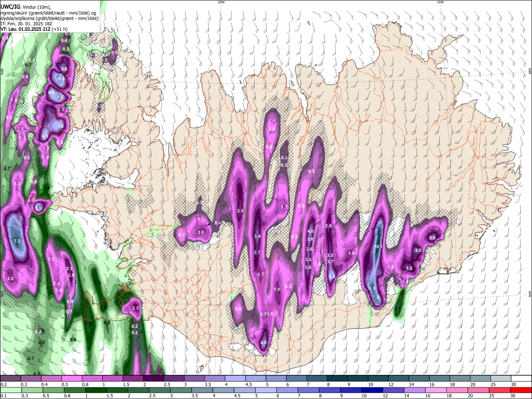
Task: Click the 15W longitude label
Action: (440, 2)
